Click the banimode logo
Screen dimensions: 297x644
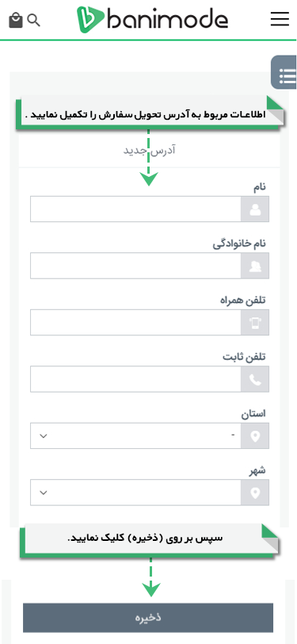coord(152,20)
